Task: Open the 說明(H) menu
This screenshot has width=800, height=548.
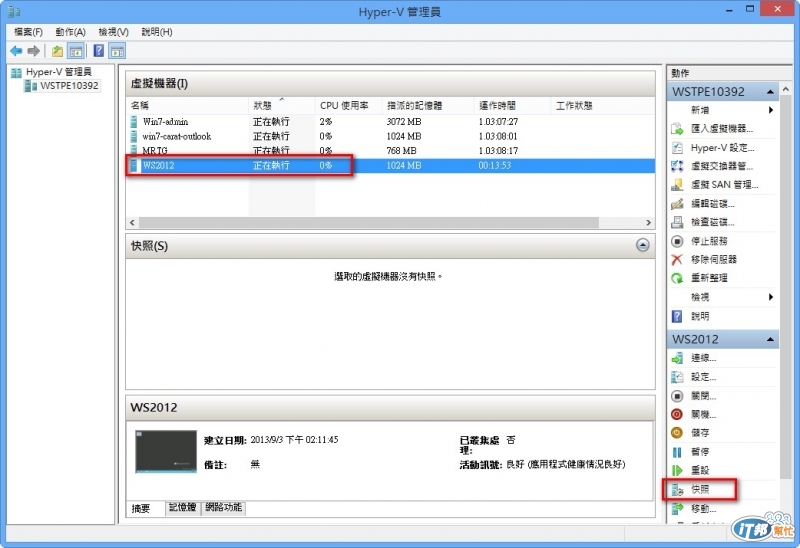Action: click(157, 32)
